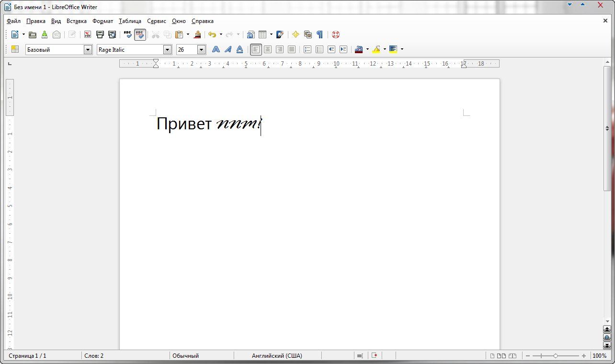Screen dimensions: 615x364
Task: Click the zoom slider in status bar
Action: coord(556,356)
